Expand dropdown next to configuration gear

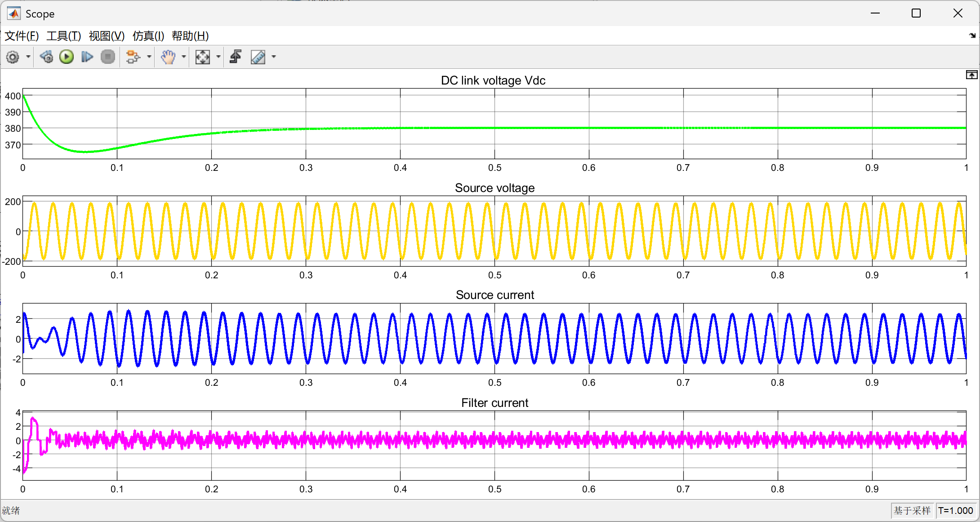[x=28, y=57]
